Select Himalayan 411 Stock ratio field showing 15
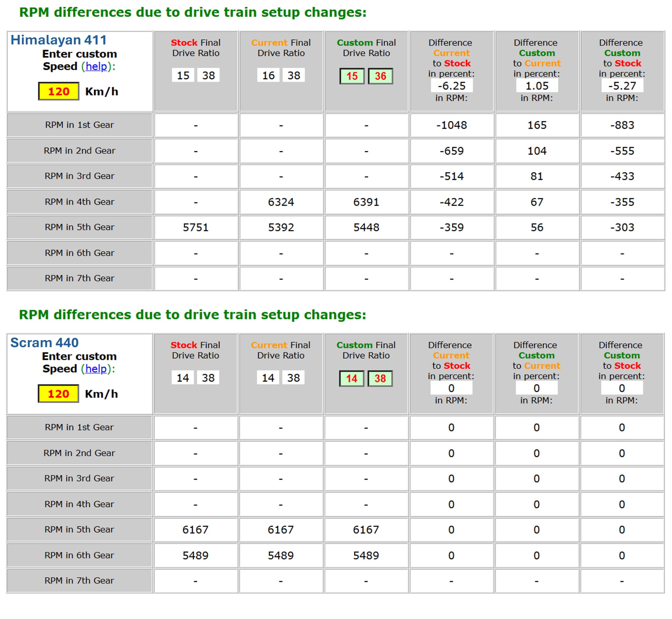 click(183, 75)
